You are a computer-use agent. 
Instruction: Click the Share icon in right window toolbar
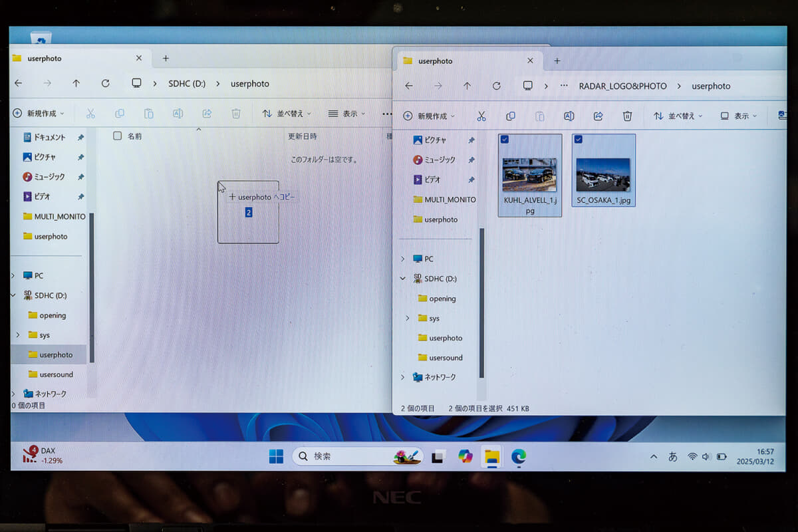[x=598, y=116]
